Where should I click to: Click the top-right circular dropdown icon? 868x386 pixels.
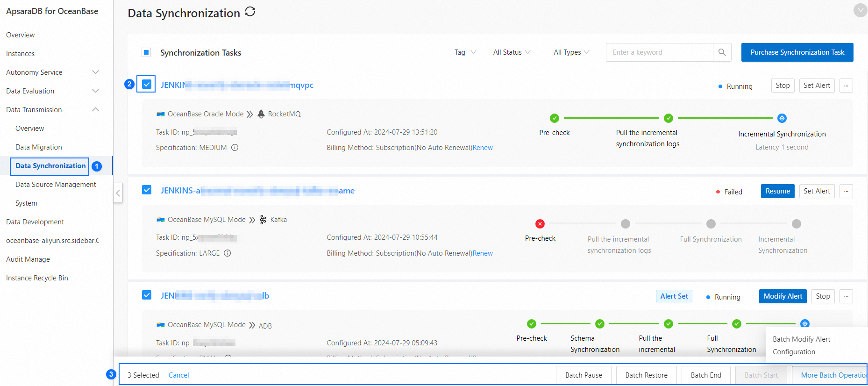point(860,10)
